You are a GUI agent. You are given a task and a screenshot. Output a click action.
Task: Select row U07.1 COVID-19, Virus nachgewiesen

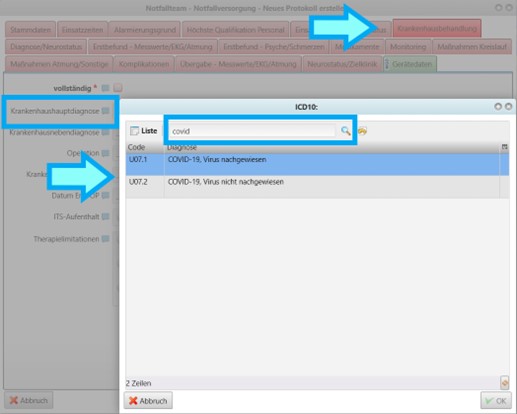tap(317, 164)
